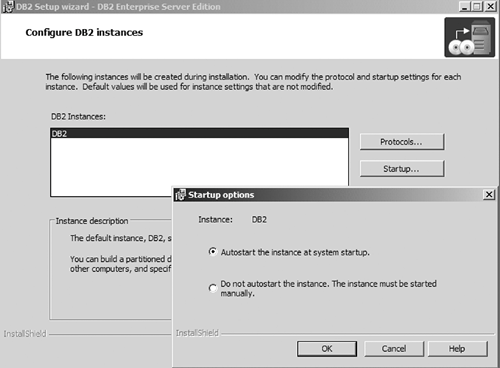
Task: Click the Instance: DB2 value in Startup options
Action: (259, 220)
